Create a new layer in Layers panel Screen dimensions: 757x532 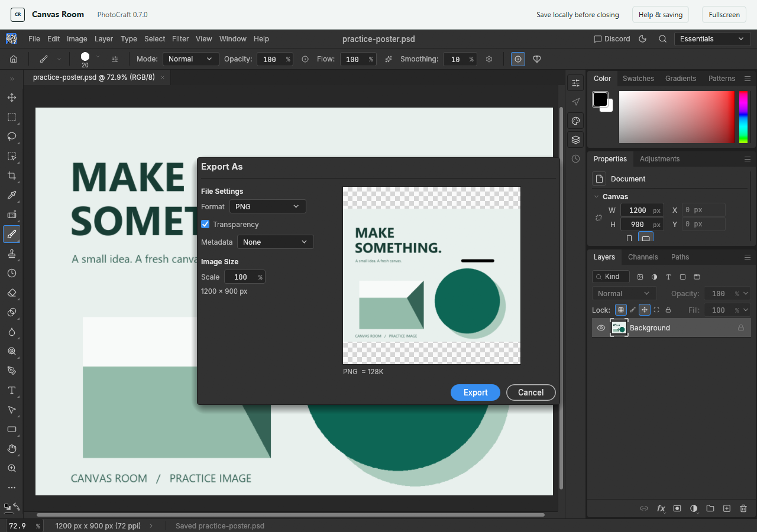(727, 508)
